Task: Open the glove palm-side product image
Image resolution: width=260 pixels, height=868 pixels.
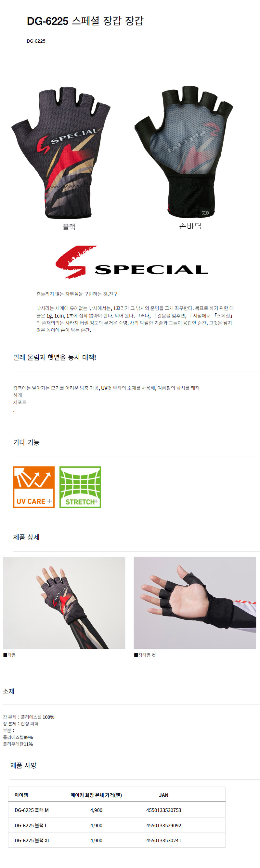Action: pos(184,152)
